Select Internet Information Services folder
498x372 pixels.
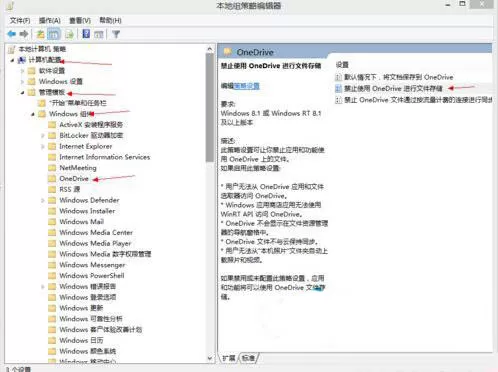(105, 157)
